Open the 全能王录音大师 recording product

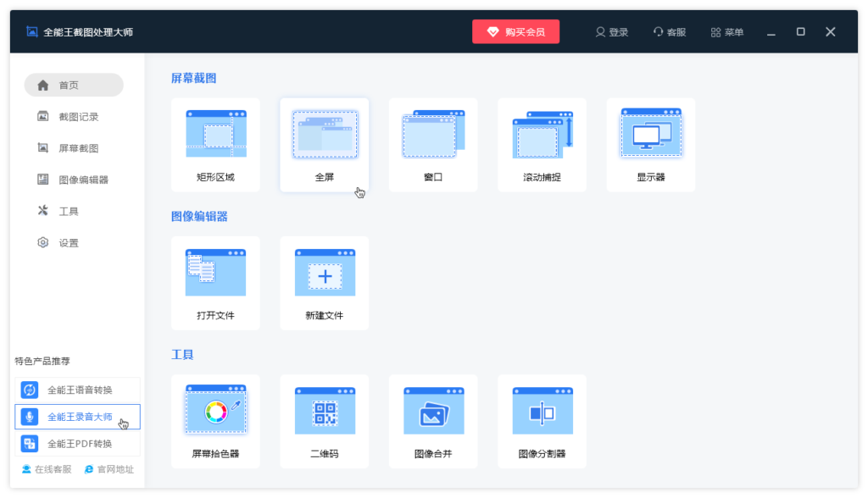pos(78,416)
